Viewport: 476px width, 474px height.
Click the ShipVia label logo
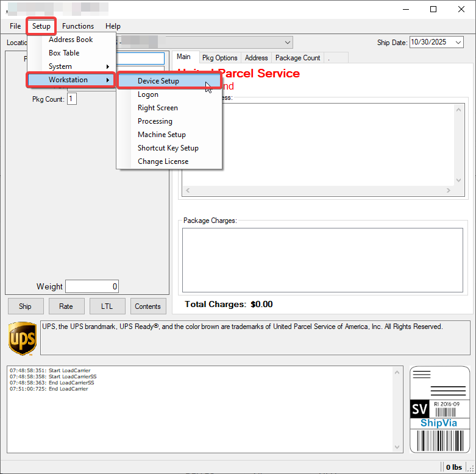coord(439,409)
